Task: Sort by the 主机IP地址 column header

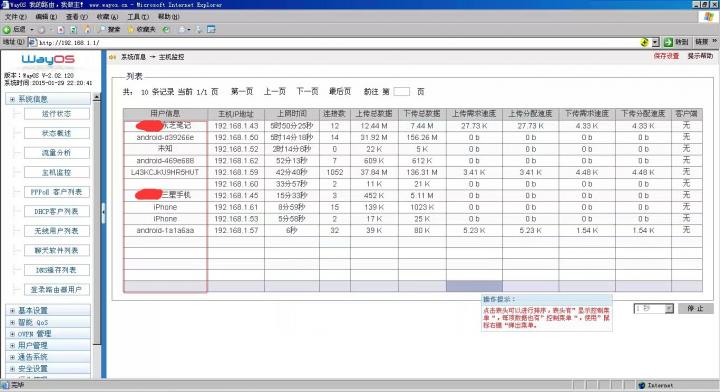Action: tap(236, 113)
